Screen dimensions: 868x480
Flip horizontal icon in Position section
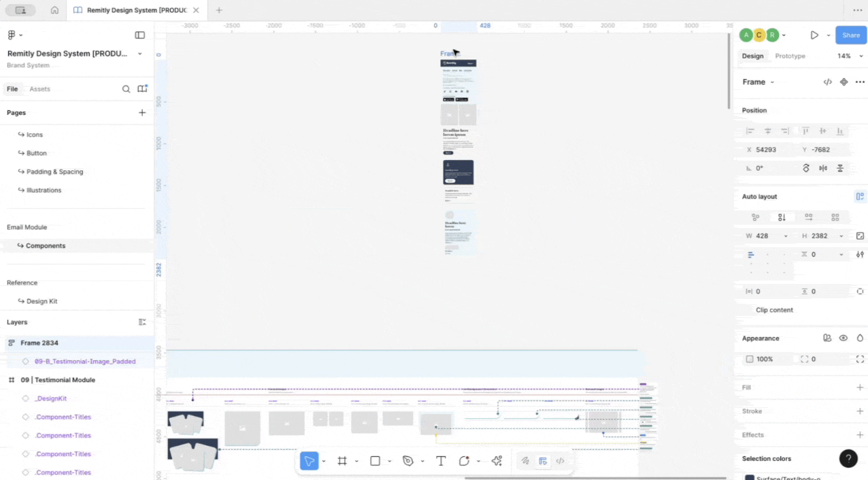823,168
